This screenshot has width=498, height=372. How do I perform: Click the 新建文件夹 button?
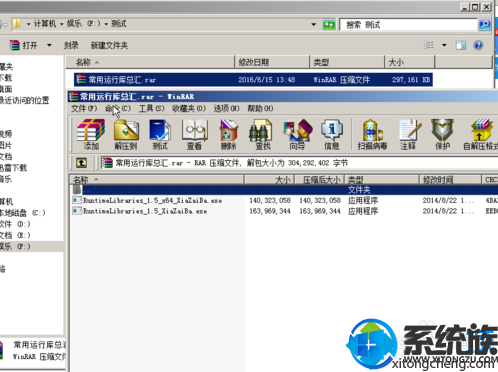point(109,45)
